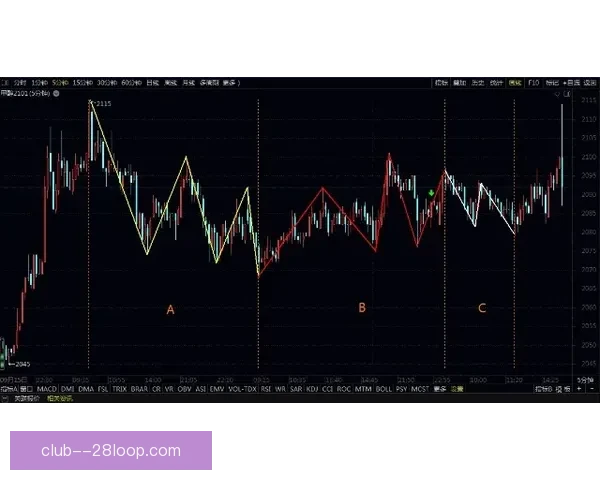Viewport: 600px width, 480px height.
Task: Switch to the 30分钟 timeframe tab
Action: click(x=107, y=83)
